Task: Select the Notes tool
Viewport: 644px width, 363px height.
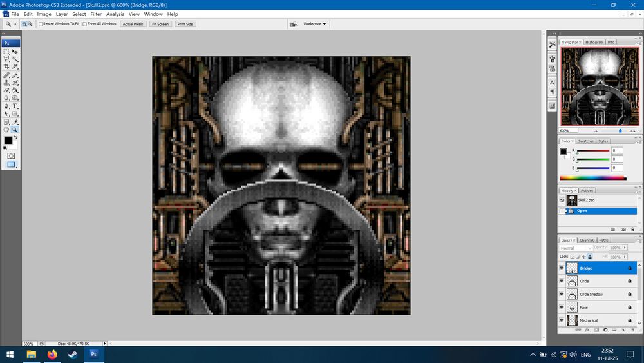Action: pyautogui.click(x=6, y=122)
